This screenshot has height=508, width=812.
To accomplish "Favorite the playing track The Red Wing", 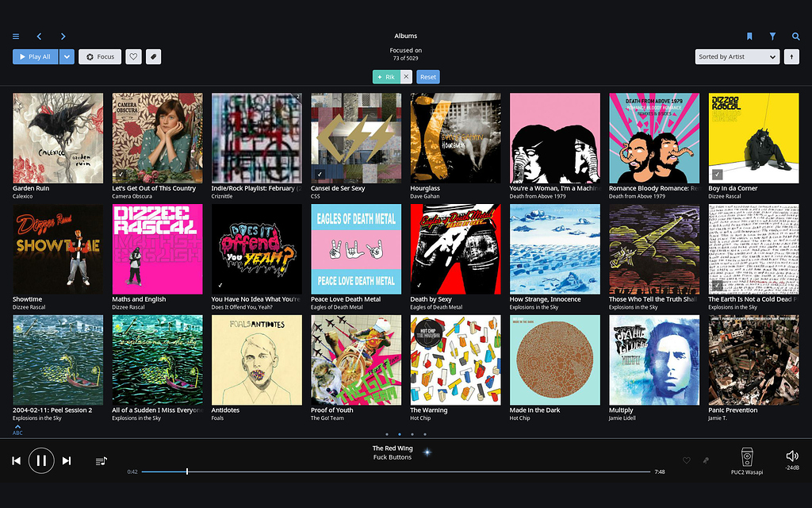I will click(687, 460).
